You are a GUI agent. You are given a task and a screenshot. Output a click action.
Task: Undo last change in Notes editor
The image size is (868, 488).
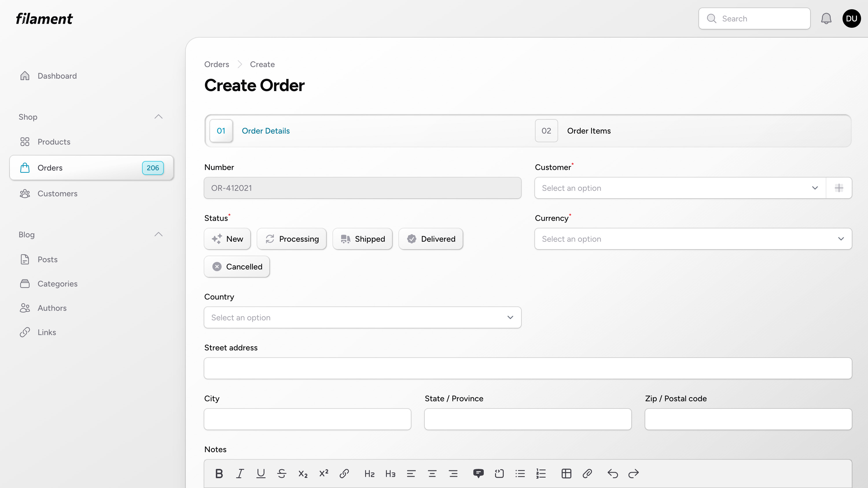pyautogui.click(x=613, y=473)
